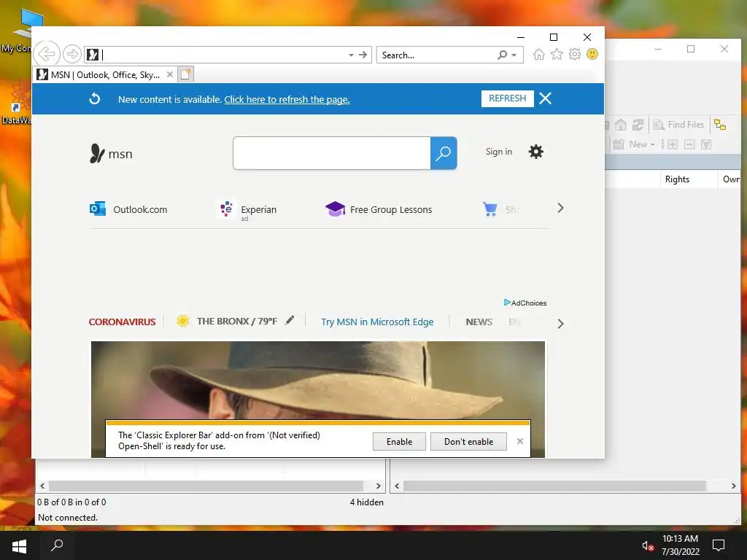Click the blue MSN search magnifier button
This screenshot has height=560, width=747.
444,153
